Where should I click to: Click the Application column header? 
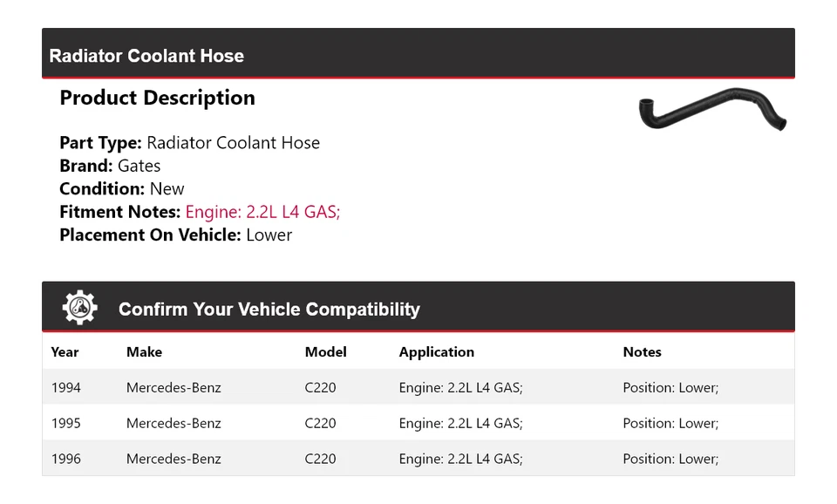pos(436,352)
